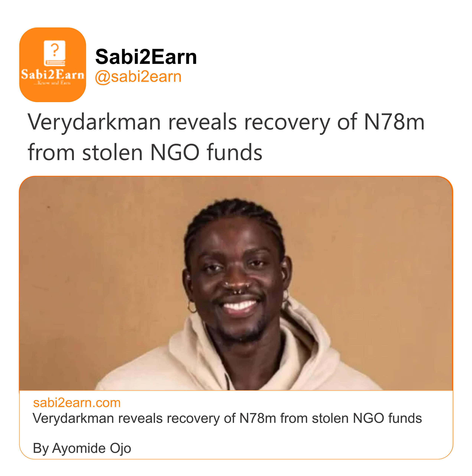Click the 'By Ayomide Ojo' byline

[x=82, y=448]
